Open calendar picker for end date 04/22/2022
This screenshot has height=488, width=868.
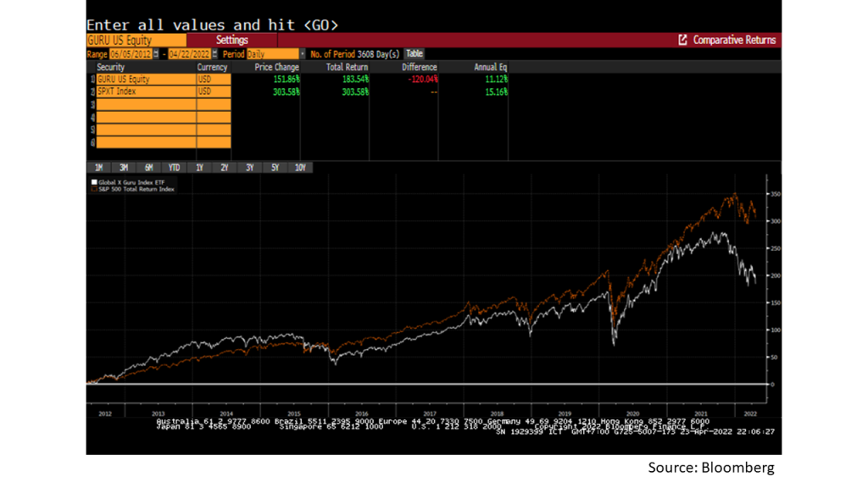[214, 53]
